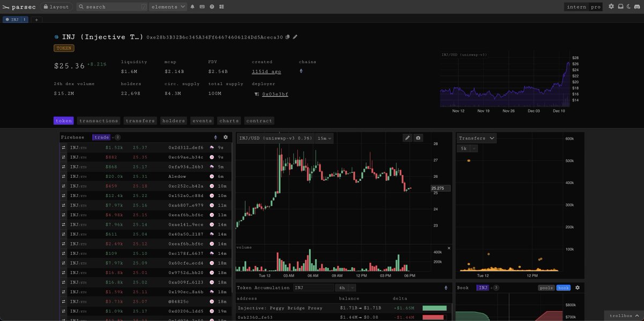Switch to intern mode
This screenshot has height=321, width=644.
577,7
